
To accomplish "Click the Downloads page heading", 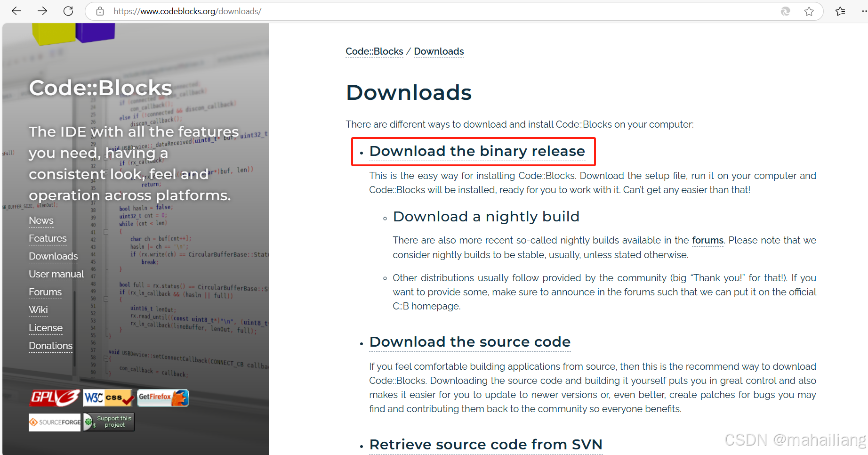I will click(409, 92).
